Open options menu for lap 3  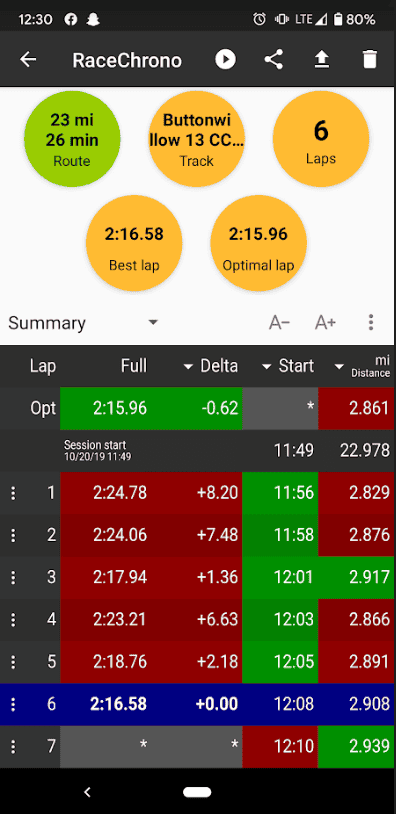coord(13,577)
